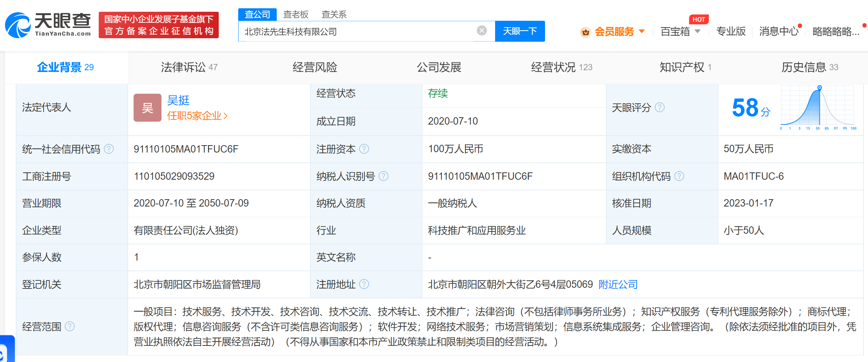Open help icon next to 经营范围
The width and height of the screenshot is (868, 362).
click(x=70, y=326)
